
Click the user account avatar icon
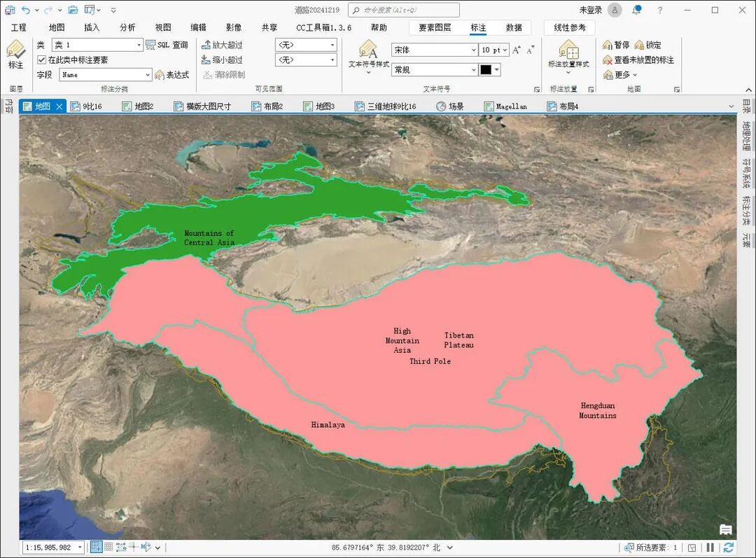coord(615,10)
